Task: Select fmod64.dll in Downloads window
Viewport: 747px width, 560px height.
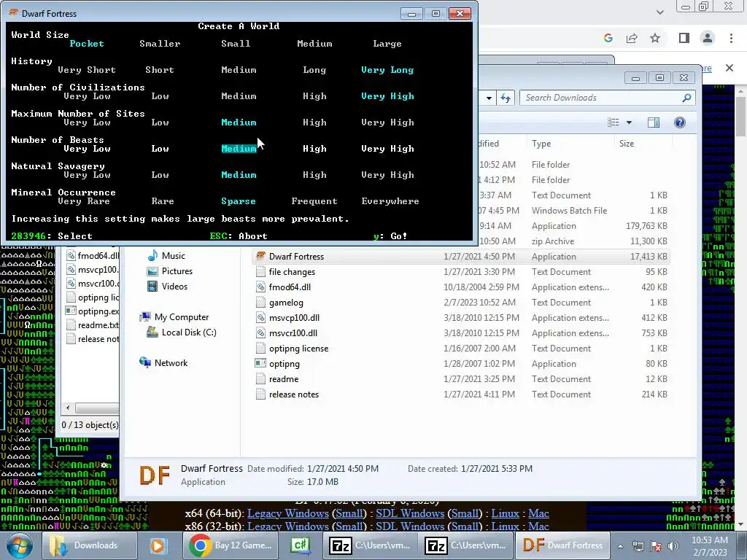Action: (x=460, y=287)
